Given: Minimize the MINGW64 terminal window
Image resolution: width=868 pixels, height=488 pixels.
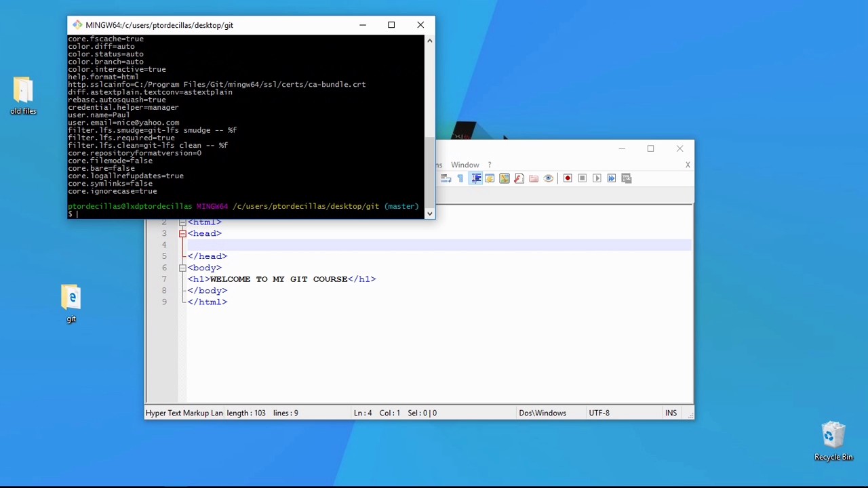Looking at the screenshot, I should click(x=363, y=25).
